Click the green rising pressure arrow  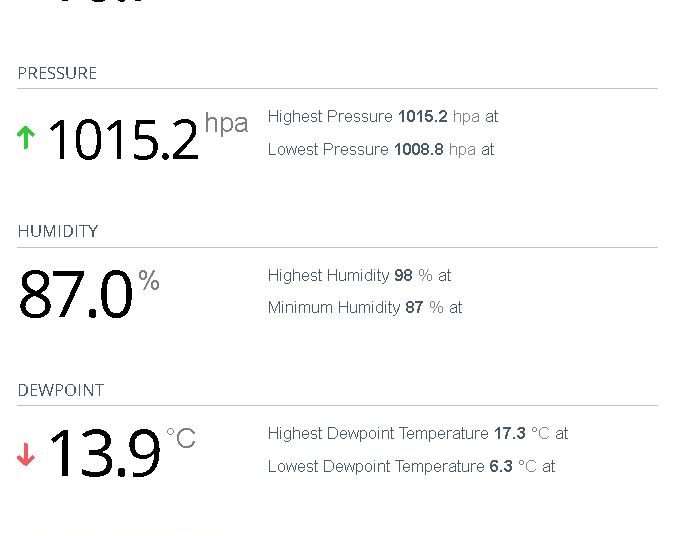[x=26, y=137]
